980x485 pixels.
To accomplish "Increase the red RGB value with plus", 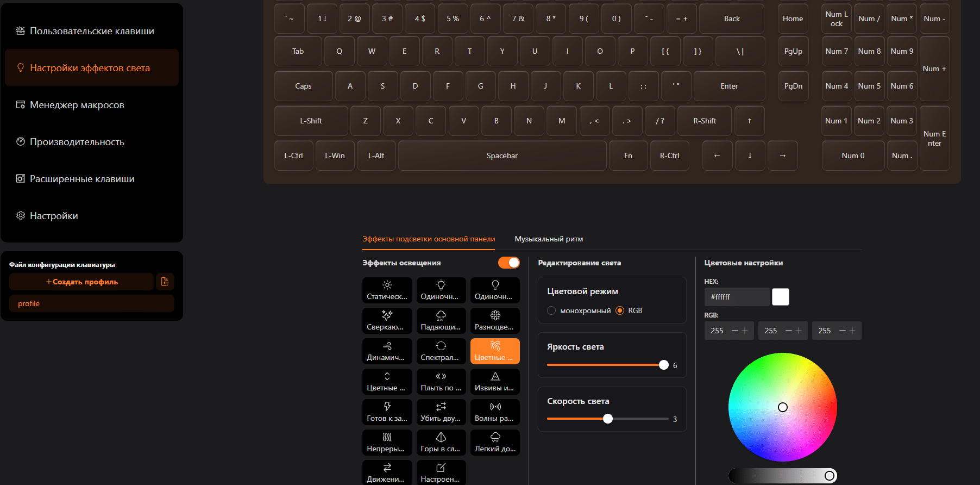I will click(x=745, y=331).
